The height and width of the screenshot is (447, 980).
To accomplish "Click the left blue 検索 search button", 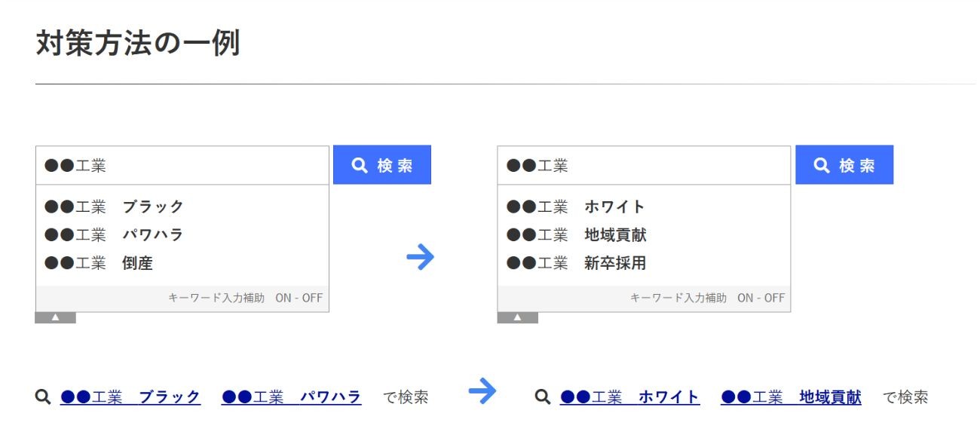I will coord(382,165).
